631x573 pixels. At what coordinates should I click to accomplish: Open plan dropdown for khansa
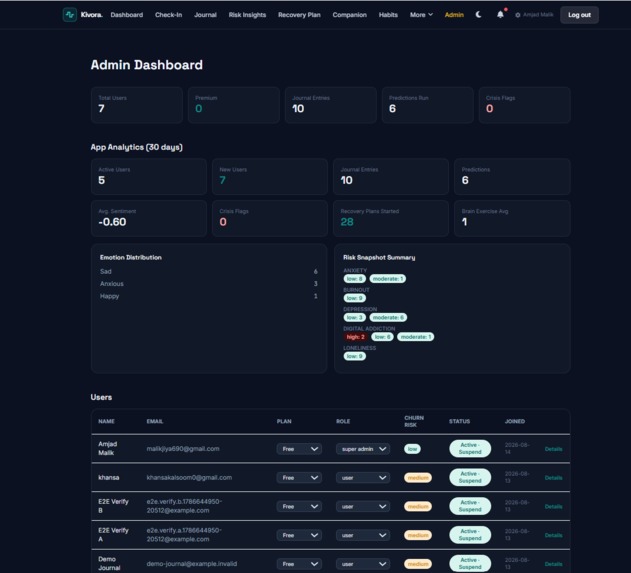(x=299, y=478)
